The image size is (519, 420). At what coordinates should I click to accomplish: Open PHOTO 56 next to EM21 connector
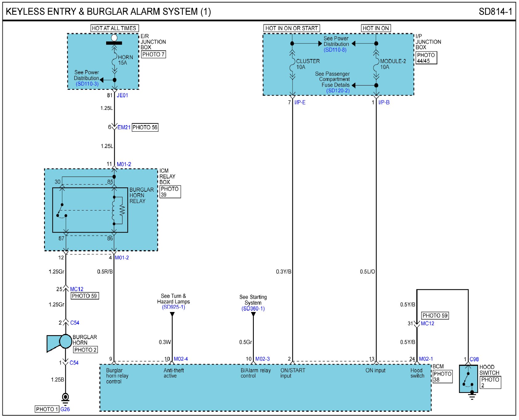point(145,127)
